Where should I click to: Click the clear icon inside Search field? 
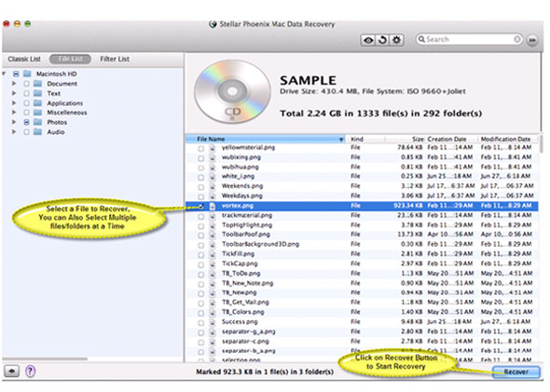517,39
